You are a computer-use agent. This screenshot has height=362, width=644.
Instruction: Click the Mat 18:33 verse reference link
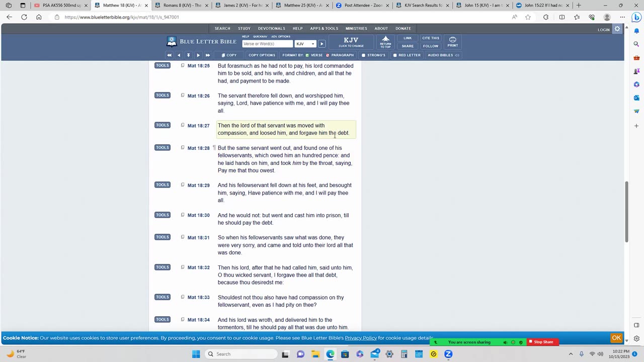click(198, 298)
